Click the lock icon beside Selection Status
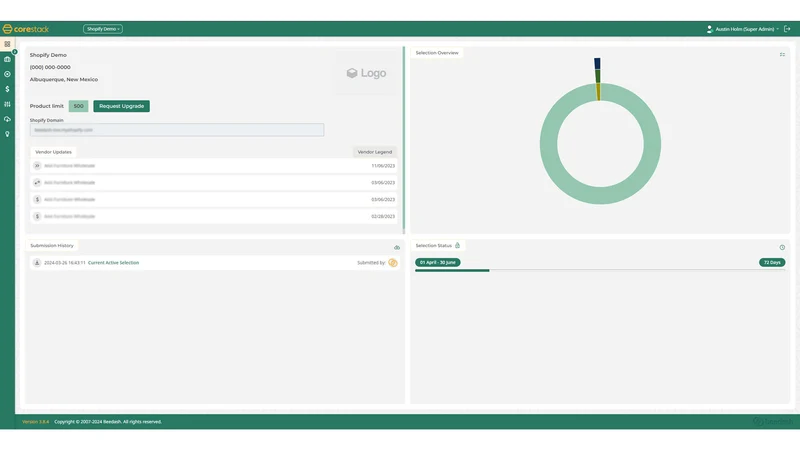This screenshot has width=800, height=450. coord(458,245)
